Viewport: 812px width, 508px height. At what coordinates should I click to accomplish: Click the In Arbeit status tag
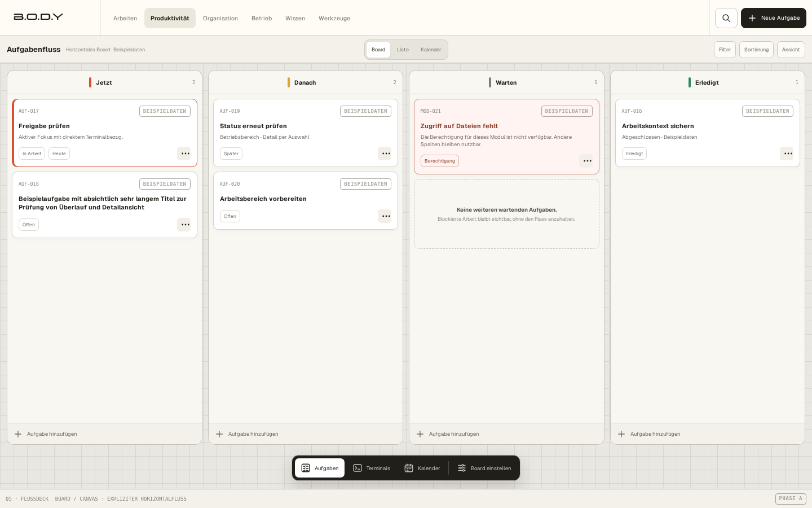[x=32, y=154]
